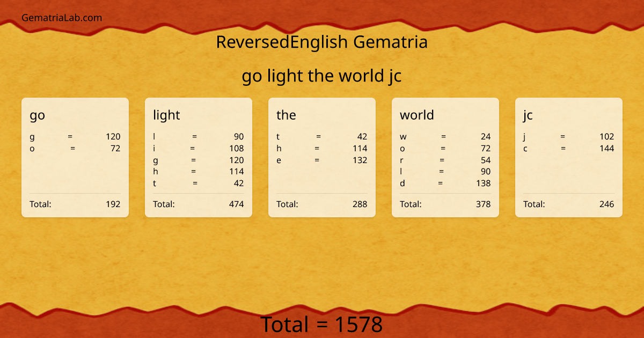Click the light card total 474
The height and width of the screenshot is (338, 644).
point(237,204)
